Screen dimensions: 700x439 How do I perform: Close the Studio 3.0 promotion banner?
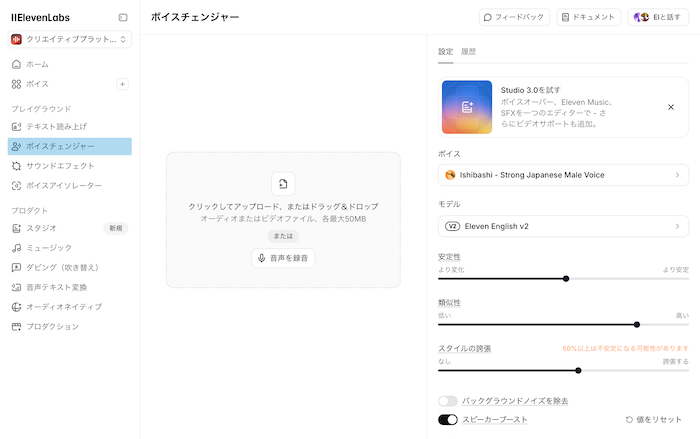(670, 107)
